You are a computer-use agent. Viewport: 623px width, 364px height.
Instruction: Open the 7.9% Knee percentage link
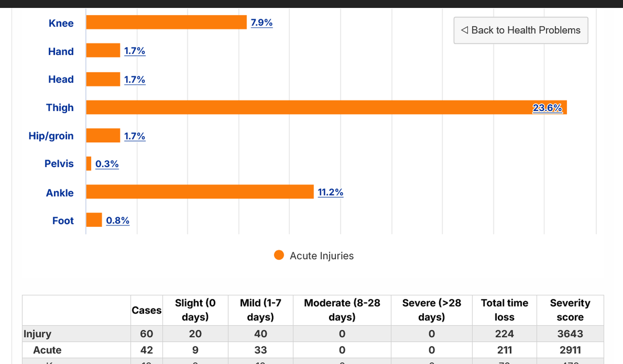coord(262,22)
